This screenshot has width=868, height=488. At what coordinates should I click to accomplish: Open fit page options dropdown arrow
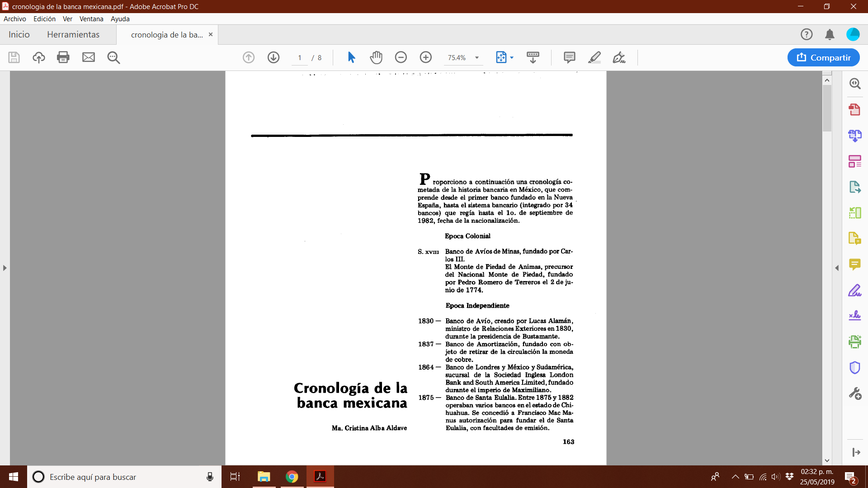tap(512, 58)
